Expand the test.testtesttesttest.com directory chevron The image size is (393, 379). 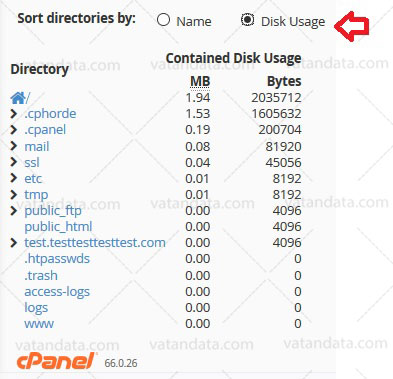(13, 243)
